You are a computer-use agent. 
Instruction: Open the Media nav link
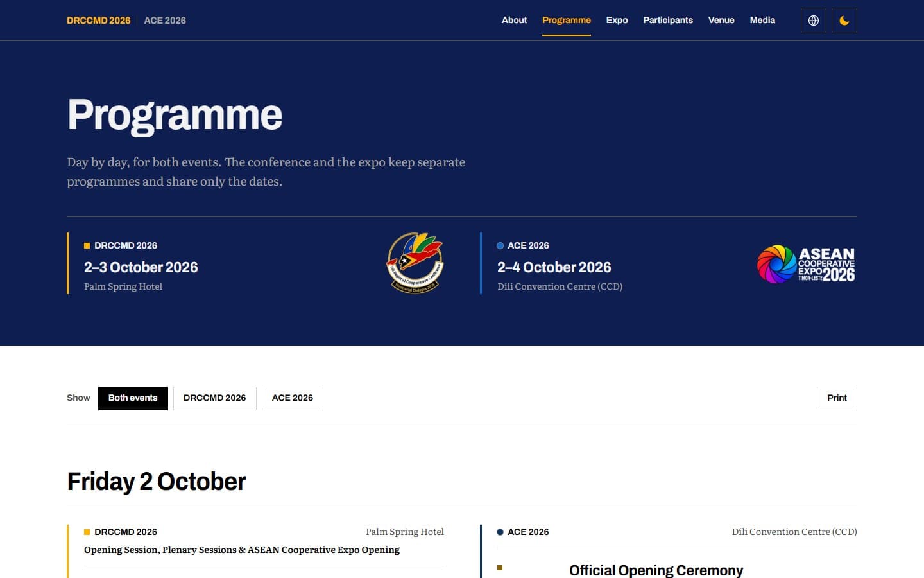pos(762,20)
